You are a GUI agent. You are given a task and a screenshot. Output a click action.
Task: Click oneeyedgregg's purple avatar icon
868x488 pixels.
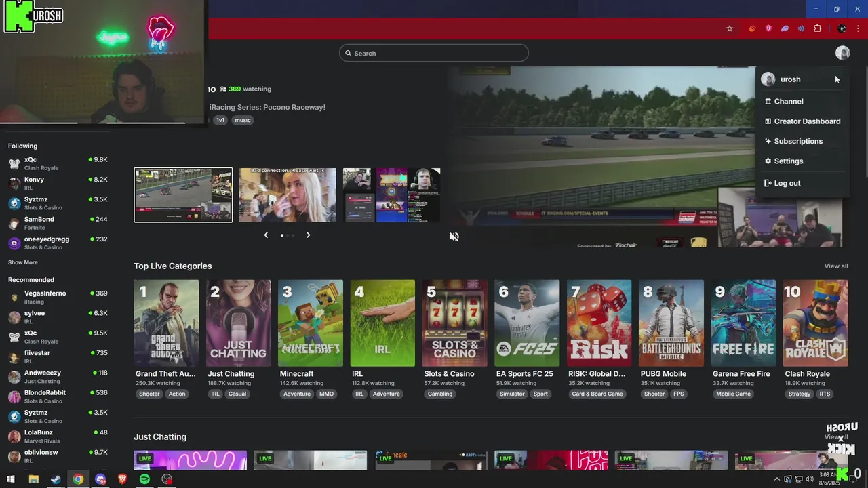[14, 243]
